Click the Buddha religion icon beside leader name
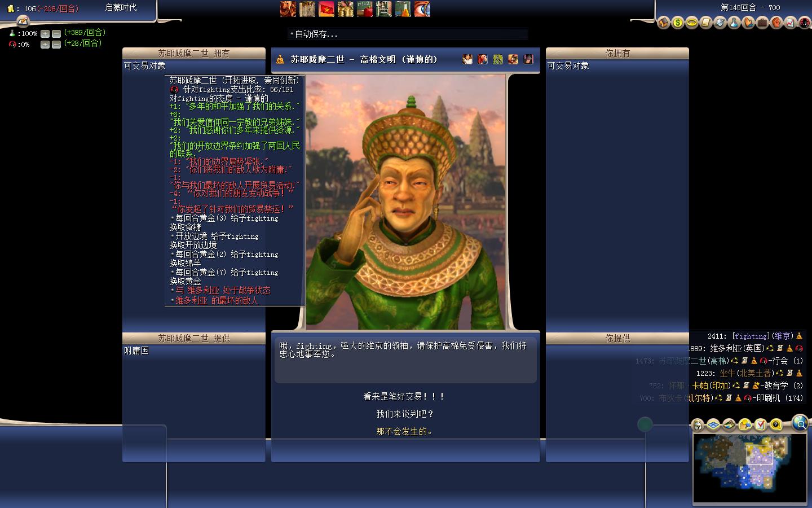Screen dimensions: 812x508 point(280,59)
